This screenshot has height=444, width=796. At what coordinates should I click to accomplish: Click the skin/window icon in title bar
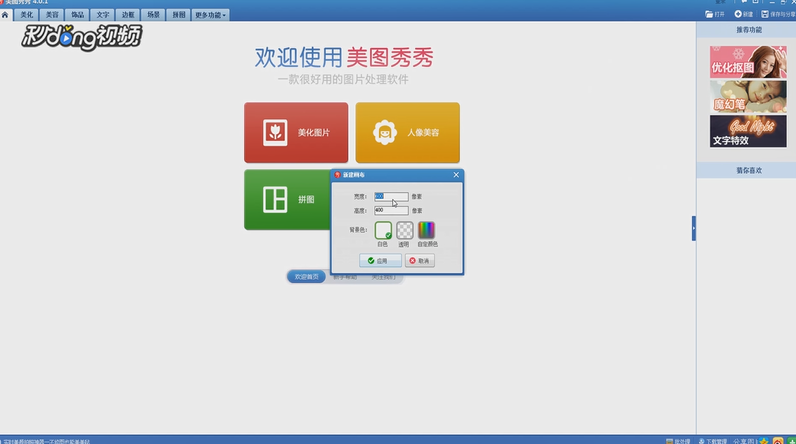[x=755, y=2]
